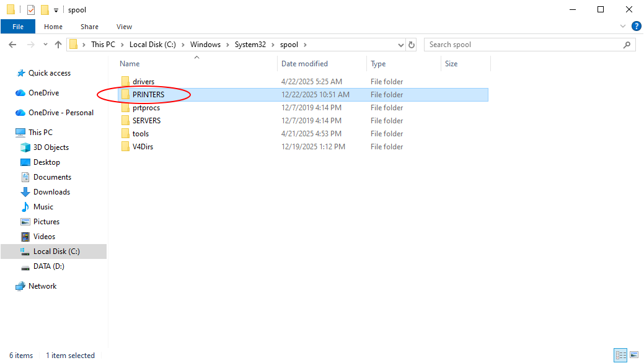Switch to large icons view button
Screen dimensions: 644x363
633,356
